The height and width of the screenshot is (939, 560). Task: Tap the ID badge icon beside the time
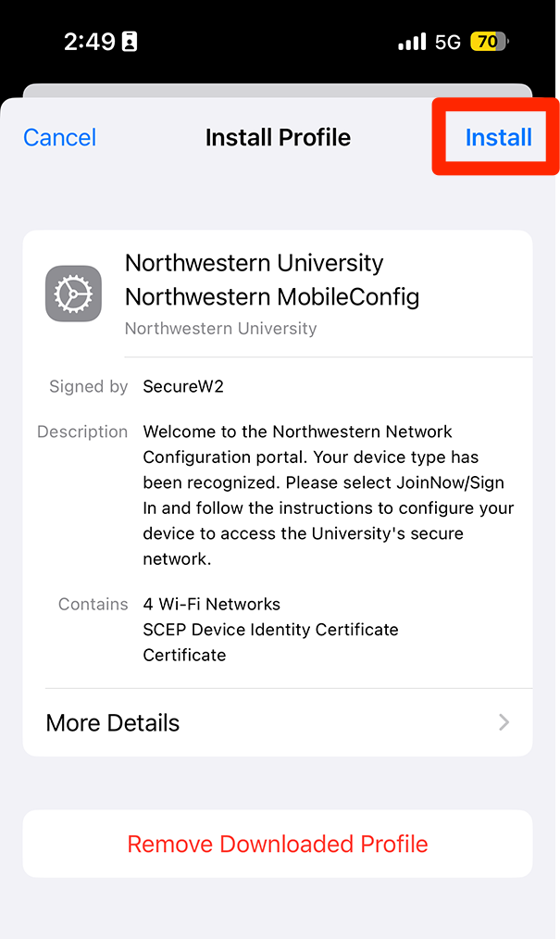click(x=130, y=42)
